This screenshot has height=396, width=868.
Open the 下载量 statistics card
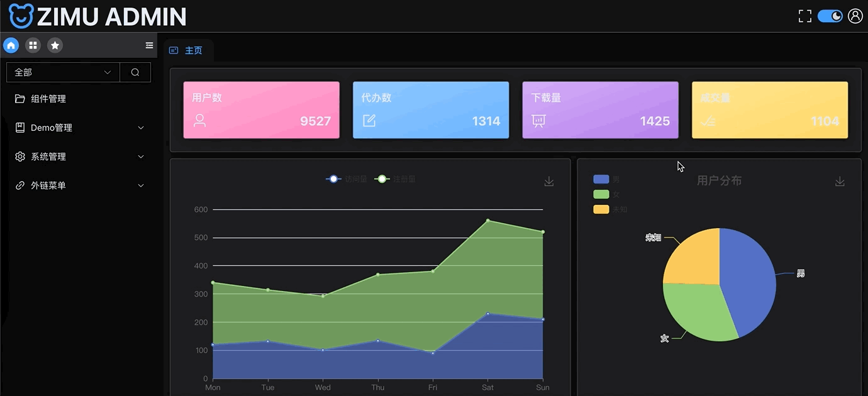click(600, 110)
